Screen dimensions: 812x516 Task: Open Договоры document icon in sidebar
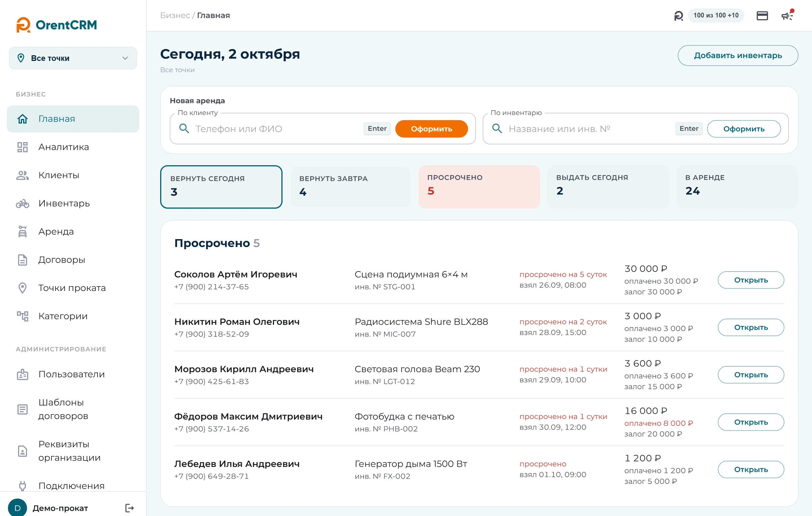23,260
